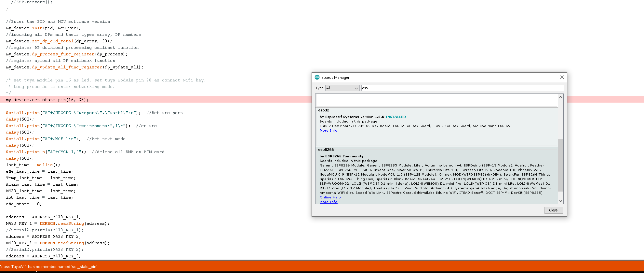
Task: Click the Arduino logo in Boards Manager title bar
Action: click(x=317, y=77)
